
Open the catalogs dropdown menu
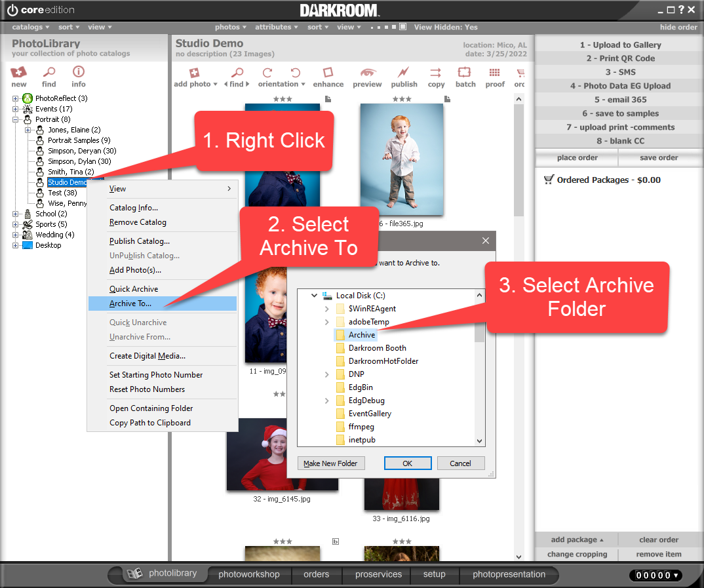[x=31, y=27]
